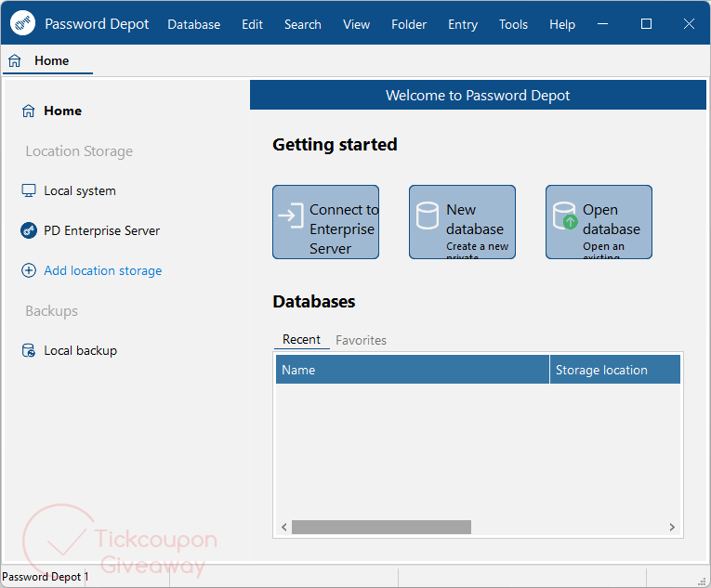Click Connect to Enterprise Server button
Image resolution: width=711 pixels, height=588 pixels.
325,222
